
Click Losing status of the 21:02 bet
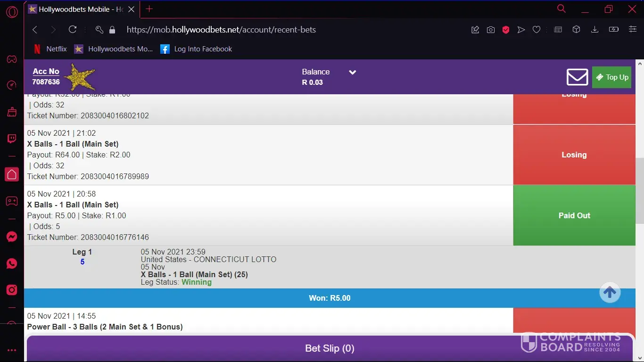coord(574,155)
